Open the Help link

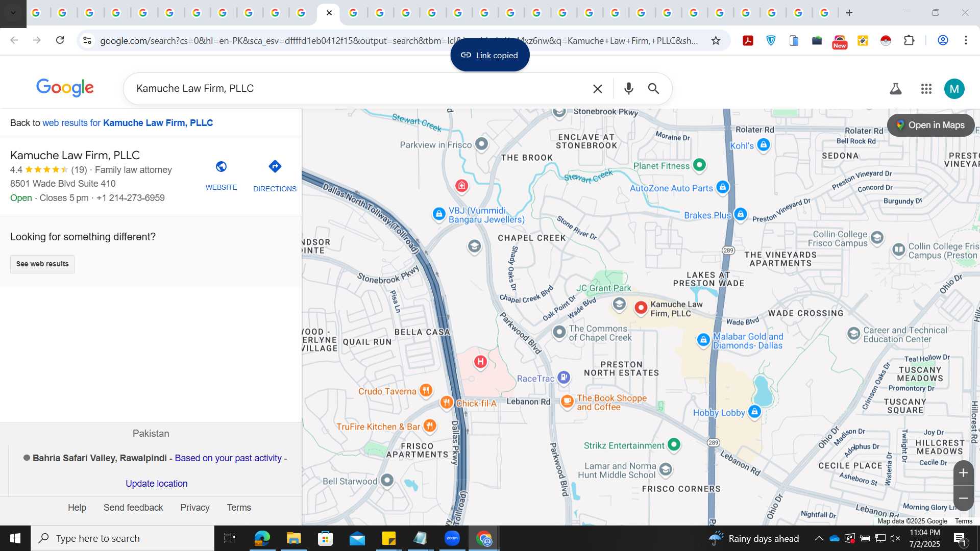77,508
